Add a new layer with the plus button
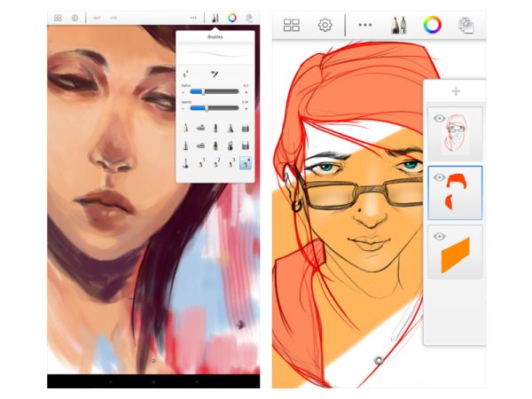This screenshot has height=399, width=532. pos(456,91)
